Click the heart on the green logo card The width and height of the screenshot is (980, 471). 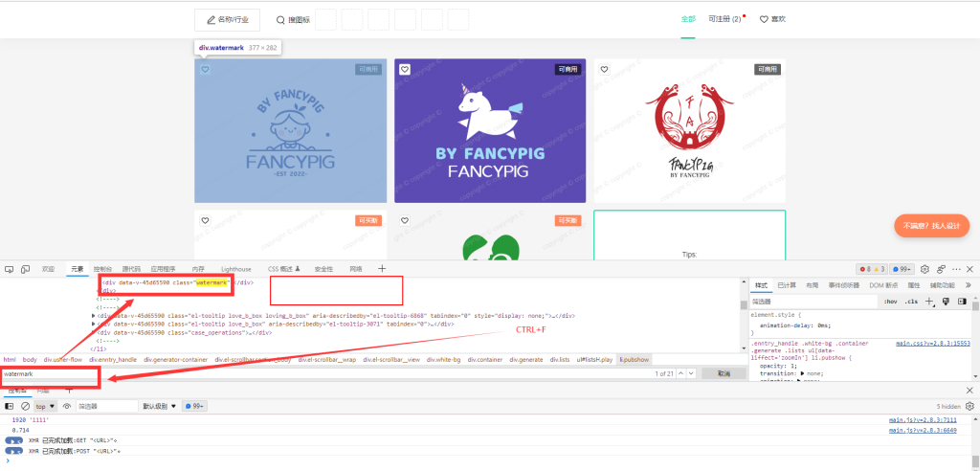[x=405, y=220]
